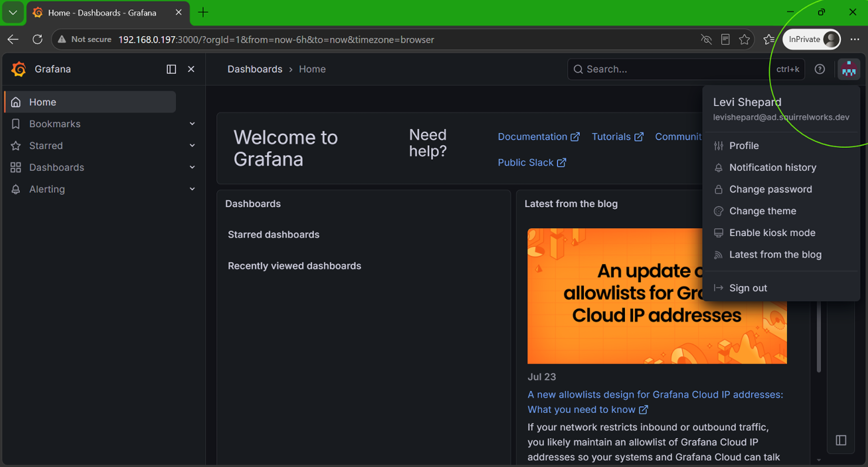
Task: Click the Grafana logo in the sidebar
Action: tap(19, 69)
